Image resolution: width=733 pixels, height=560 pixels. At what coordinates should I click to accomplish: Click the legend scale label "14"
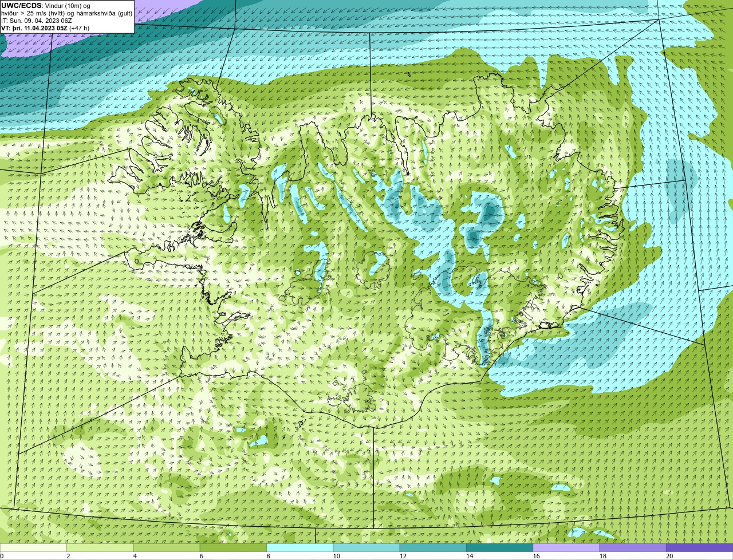470,556
